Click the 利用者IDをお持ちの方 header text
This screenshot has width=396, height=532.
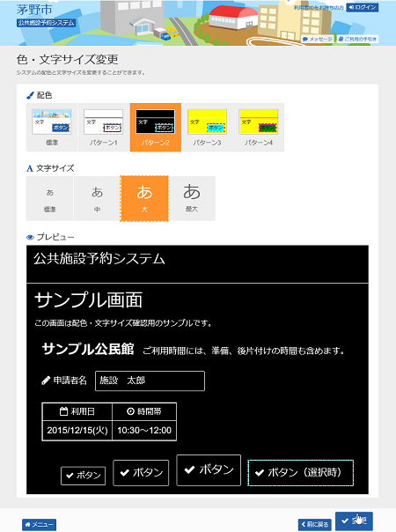pyautogui.click(x=319, y=7)
